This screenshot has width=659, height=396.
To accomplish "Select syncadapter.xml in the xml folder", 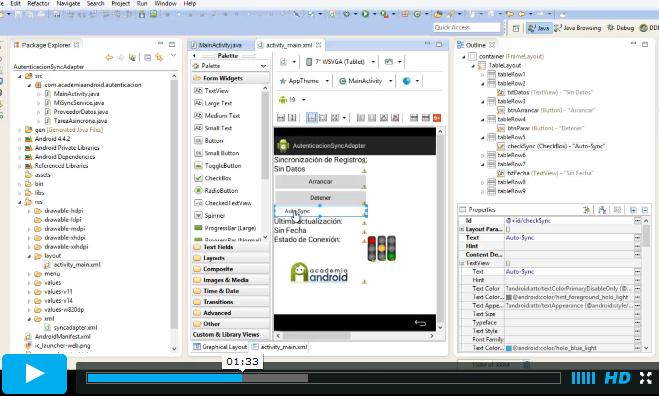I will [x=71, y=327].
